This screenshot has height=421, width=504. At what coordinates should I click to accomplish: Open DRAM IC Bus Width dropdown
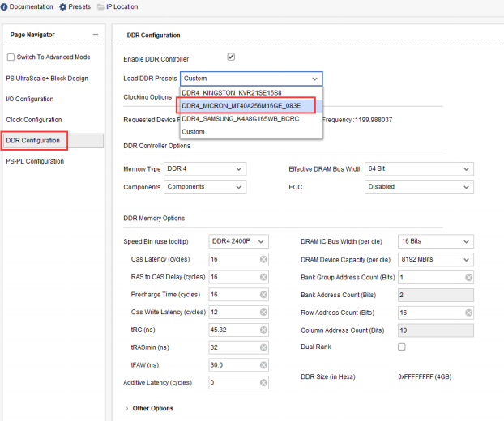click(x=436, y=241)
